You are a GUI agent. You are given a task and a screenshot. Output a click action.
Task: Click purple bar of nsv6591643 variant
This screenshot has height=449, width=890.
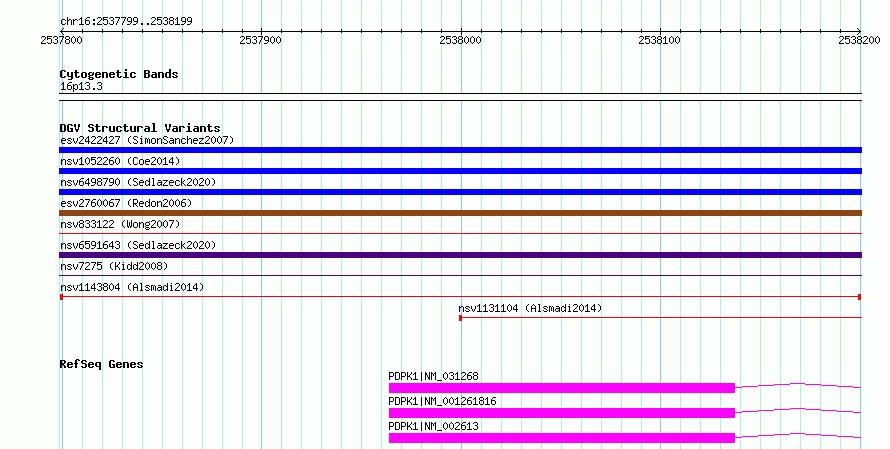pos(460,255)
